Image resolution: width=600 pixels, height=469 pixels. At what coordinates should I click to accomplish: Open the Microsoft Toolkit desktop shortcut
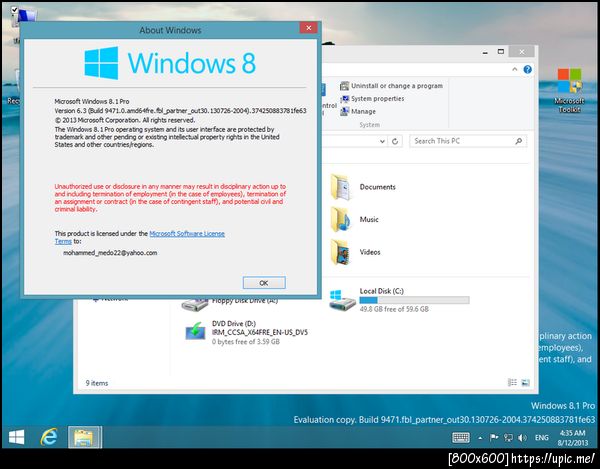click(x=569, y=90)
